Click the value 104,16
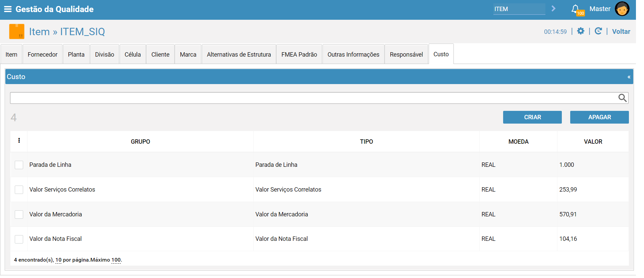 tap(568, 239)
